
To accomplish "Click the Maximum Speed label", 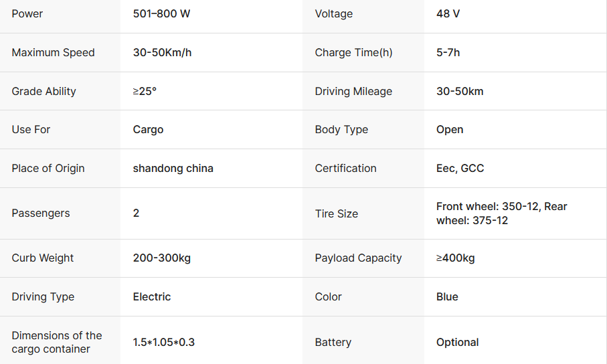I will click(54, 53).
